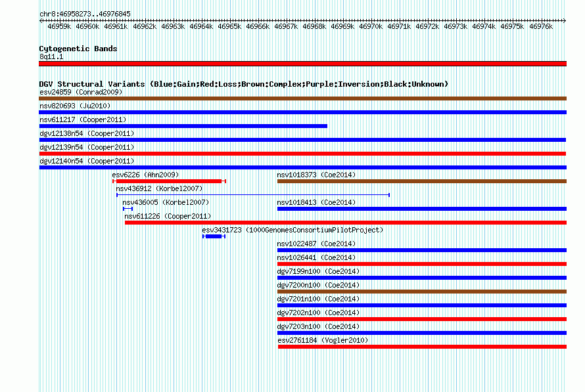Click the 46965k ruler tick label
This screenshot has height=392, width=585.
[x=229, y=26]
